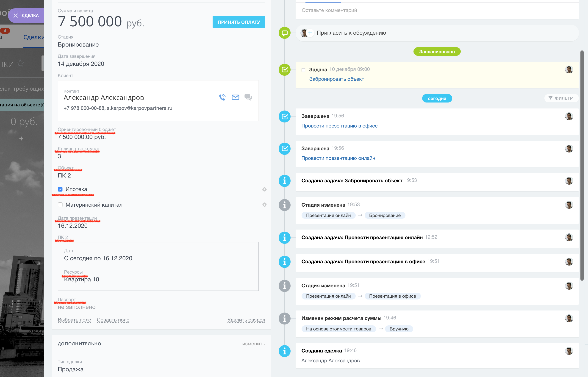Image resolution: width=588 pixels, height=377 pixels.
Task: Open the Провести презентацию в офисе link
Action: (x=339, y=126)
